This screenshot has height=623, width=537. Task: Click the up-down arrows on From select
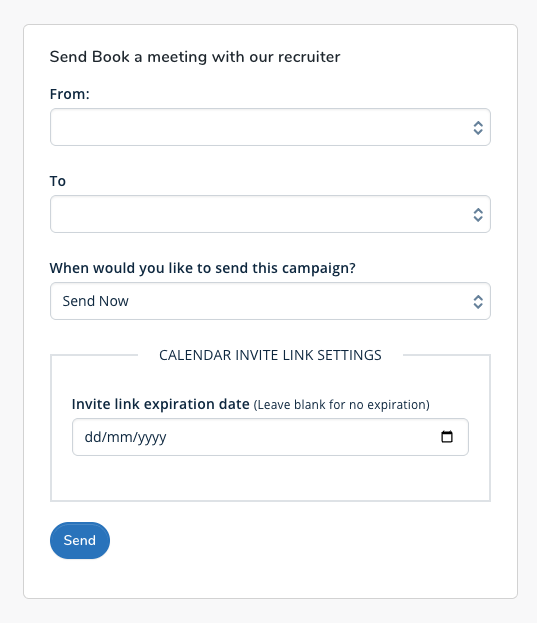478,128
